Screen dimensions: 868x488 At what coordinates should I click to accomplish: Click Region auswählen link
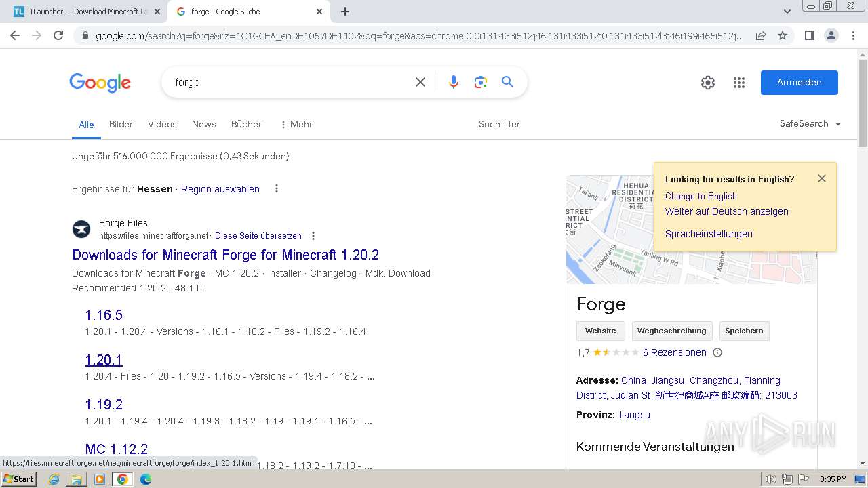coord(220,189)
